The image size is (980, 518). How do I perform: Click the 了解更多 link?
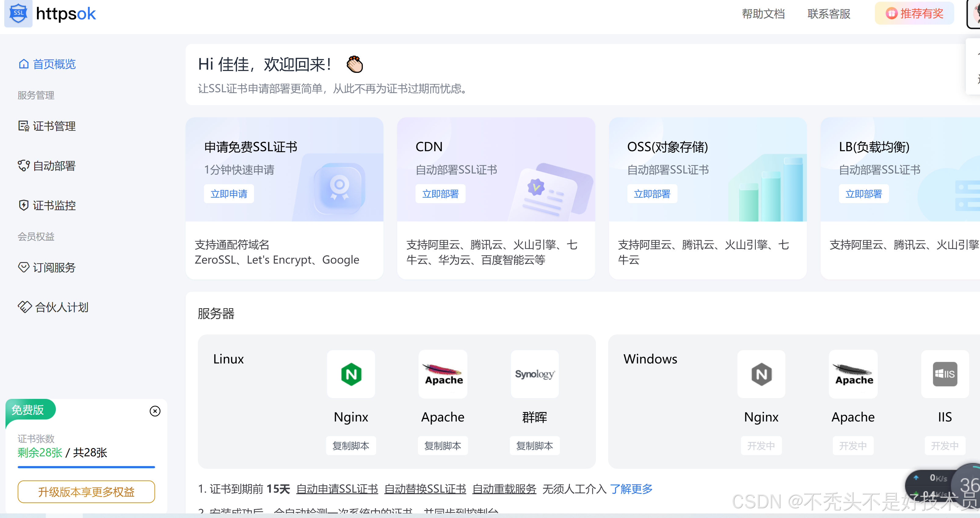coord(631,489)
